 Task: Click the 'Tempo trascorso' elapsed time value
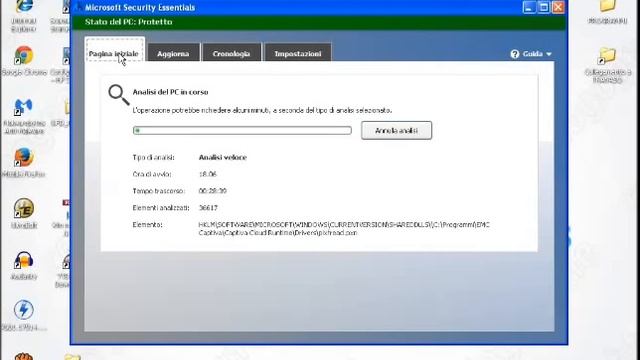pyautogui.click(x=212, y=191)
